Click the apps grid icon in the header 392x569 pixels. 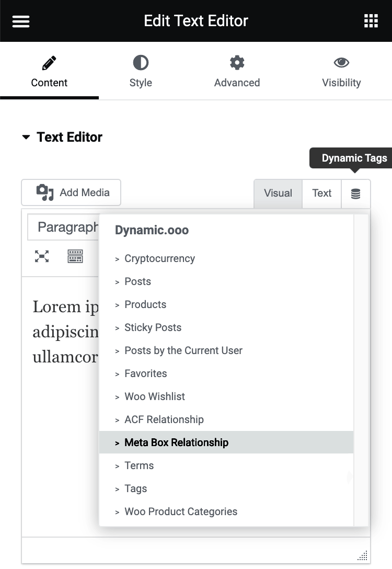371,20
